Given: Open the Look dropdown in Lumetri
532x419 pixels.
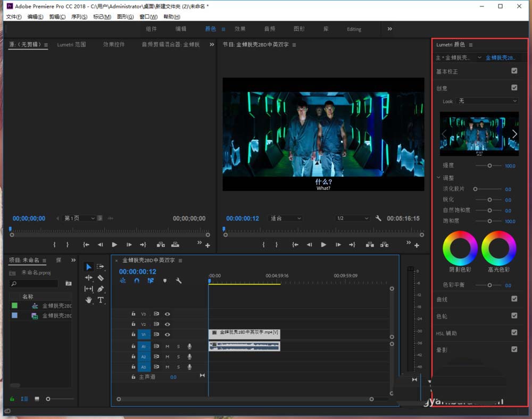Looking at the screenshot, I should (x=488, y=101).
